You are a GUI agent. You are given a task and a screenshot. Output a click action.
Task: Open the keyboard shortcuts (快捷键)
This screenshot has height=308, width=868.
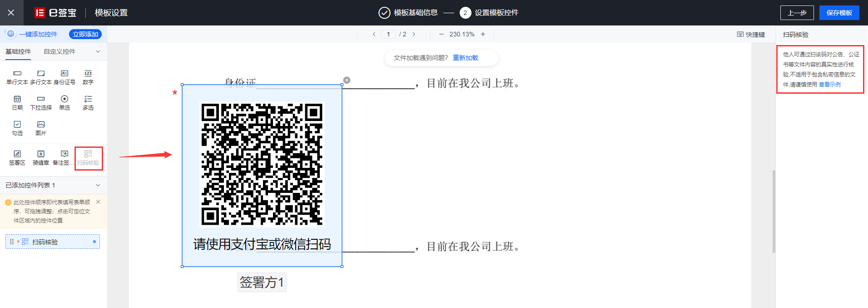click(751, 35)
